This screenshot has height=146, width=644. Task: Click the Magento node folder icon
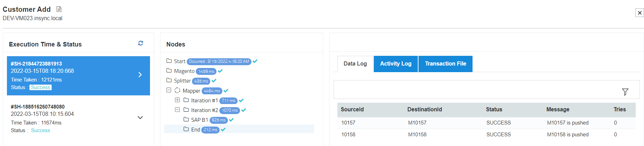169,71
